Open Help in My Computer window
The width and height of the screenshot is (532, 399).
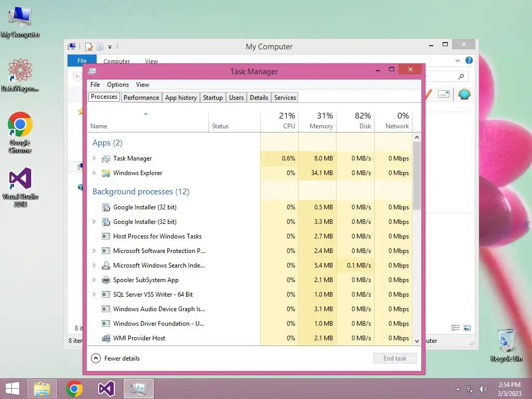click(469, 60)
